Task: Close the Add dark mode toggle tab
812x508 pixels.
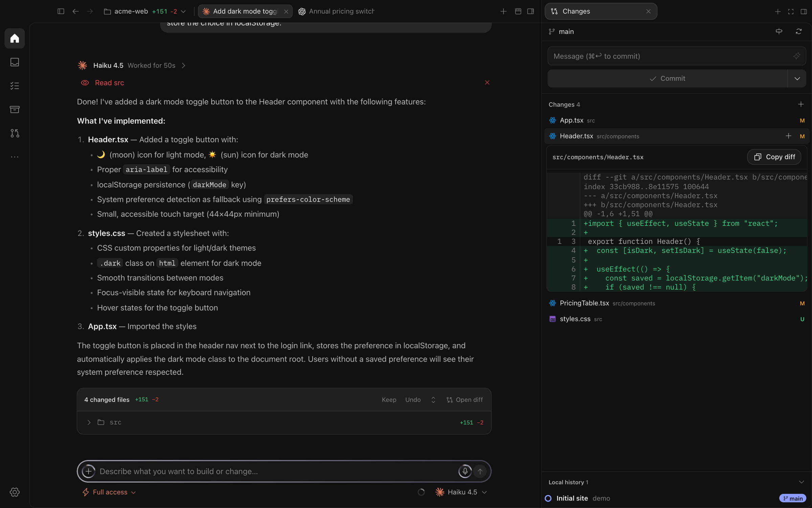Action: 286,11
